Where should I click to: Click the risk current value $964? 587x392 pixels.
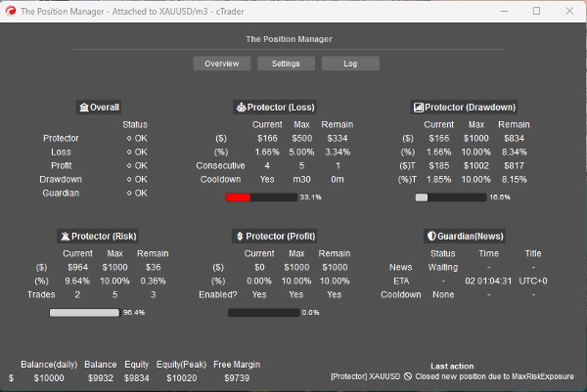coord(78,268)
